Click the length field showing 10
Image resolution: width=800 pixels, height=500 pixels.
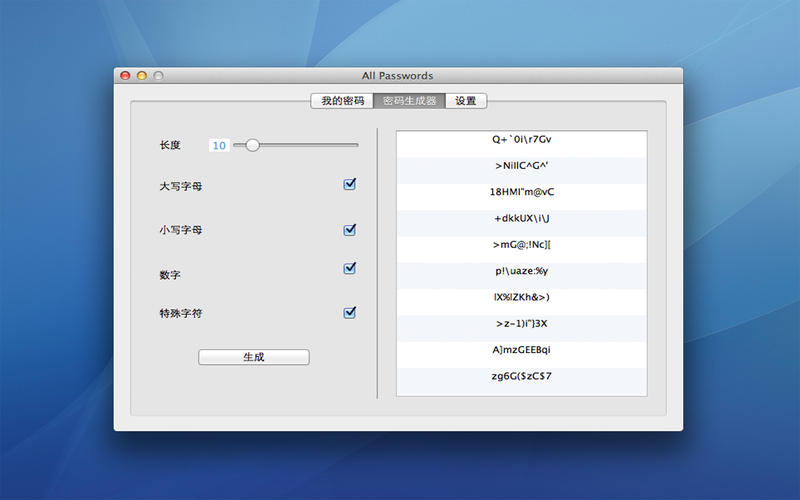(x=219, y=145)
